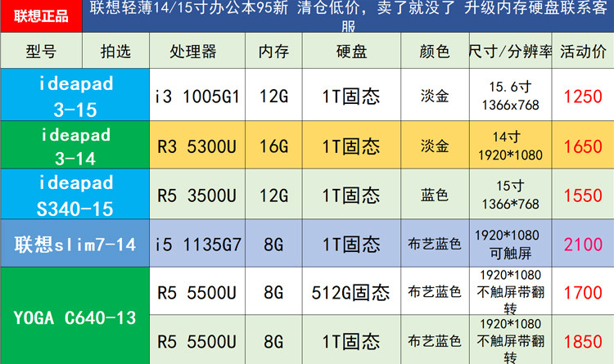Select the 1920*1080 可触屏 cell

pos(511,244)
